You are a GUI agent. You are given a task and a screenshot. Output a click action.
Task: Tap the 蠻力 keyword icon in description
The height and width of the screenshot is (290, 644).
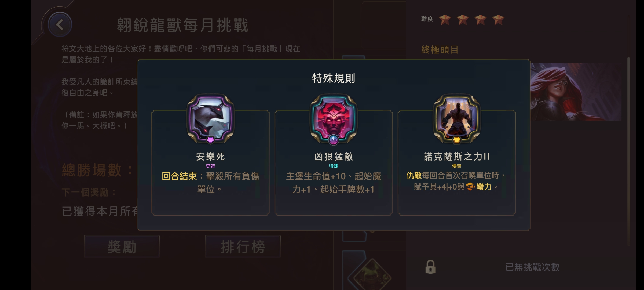(x=470, y=186)
